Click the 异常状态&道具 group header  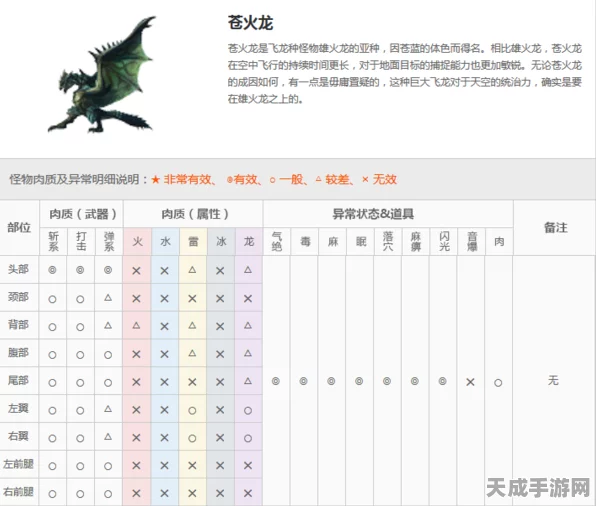tap(373, 214)
